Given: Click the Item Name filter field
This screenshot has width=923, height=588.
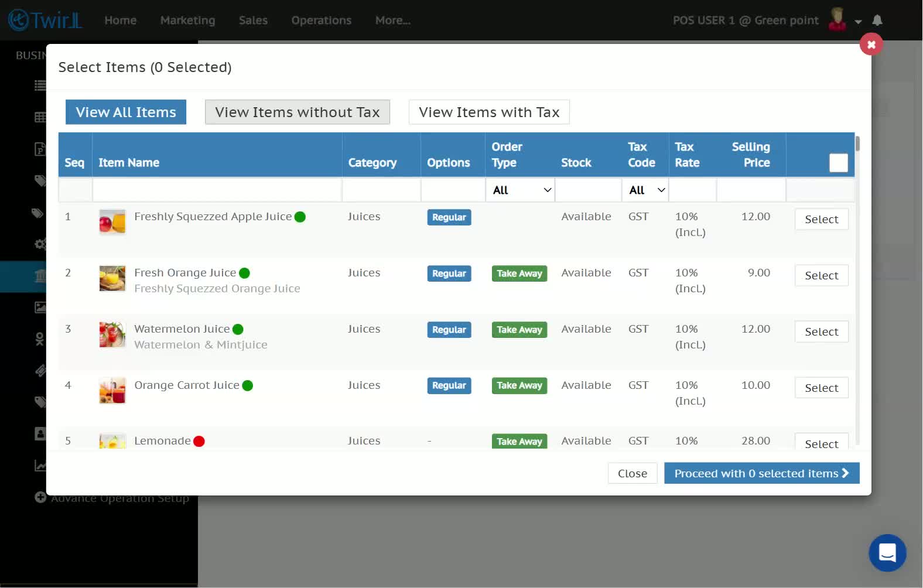Looking at the screenshot, I should pyautogui.click(x=217, y=190).
